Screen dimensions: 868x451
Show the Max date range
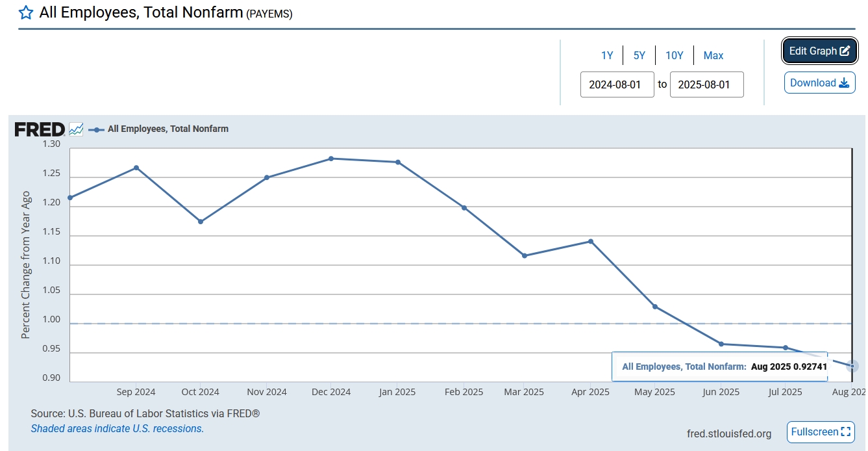click(x=713, y=56)
